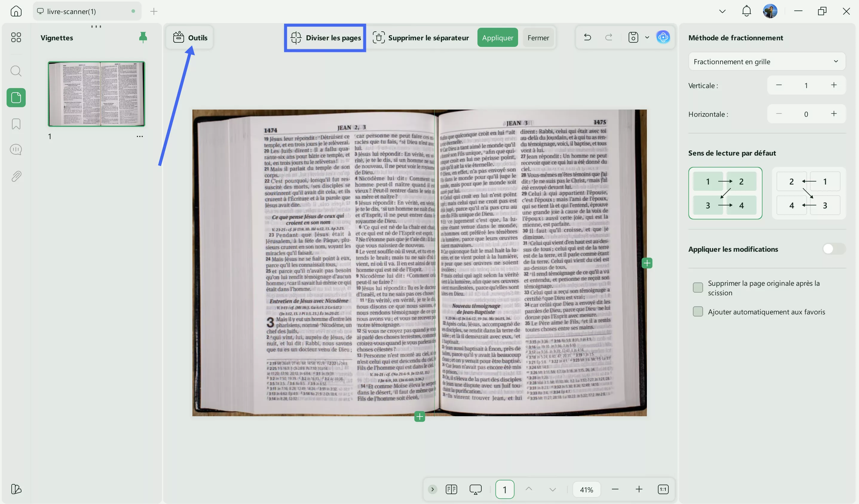Open the Fractionnement en grille dropdown
Image resolution: width=859 pixels, height=504 pixels.
point(766,62)
